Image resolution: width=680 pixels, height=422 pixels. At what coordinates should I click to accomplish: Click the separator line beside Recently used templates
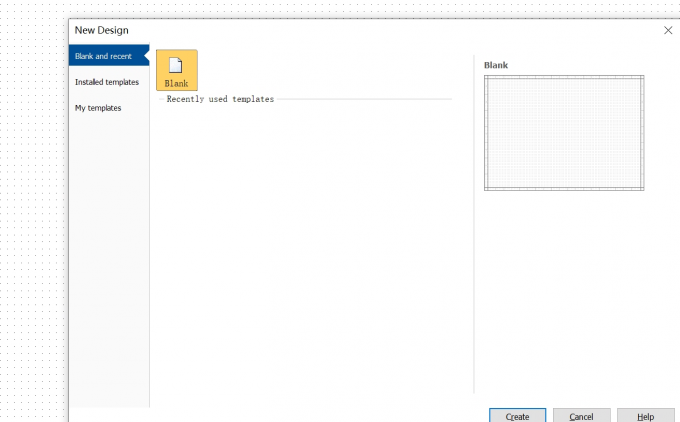pyautogui.click(x=364, y=99)
